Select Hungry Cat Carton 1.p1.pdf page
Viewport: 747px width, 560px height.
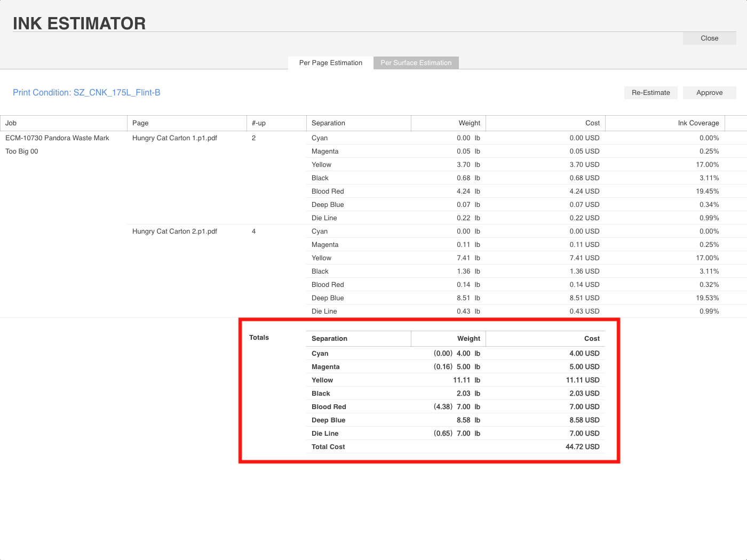174,138
